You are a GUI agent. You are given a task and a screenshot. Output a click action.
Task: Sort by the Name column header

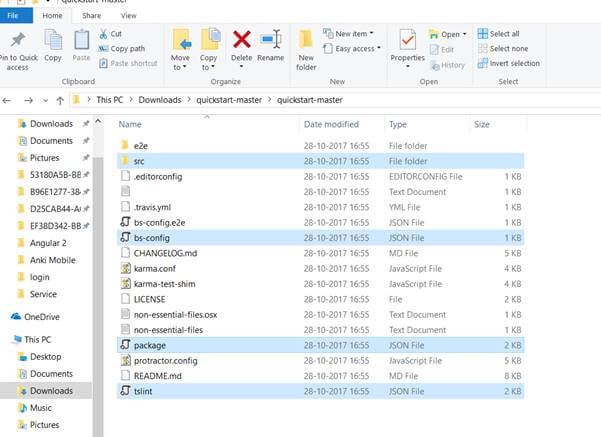point(130,124)
